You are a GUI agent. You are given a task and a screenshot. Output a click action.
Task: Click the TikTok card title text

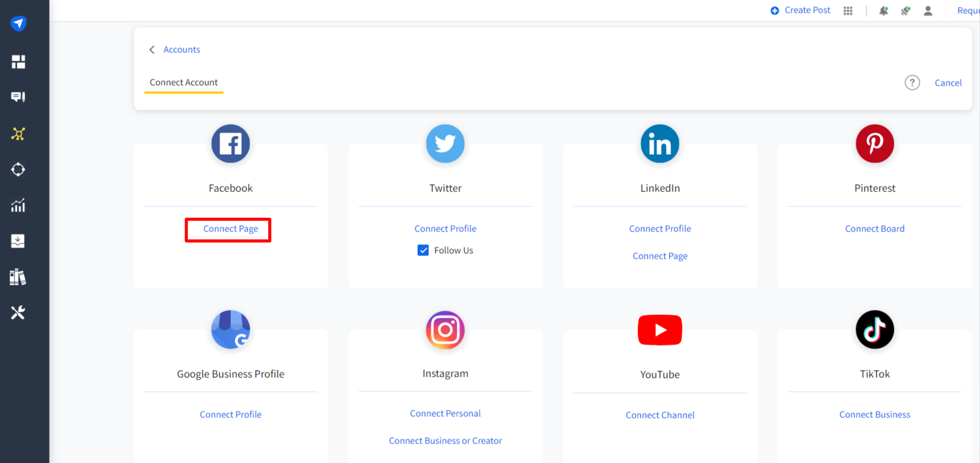click(x=875, y=374)
